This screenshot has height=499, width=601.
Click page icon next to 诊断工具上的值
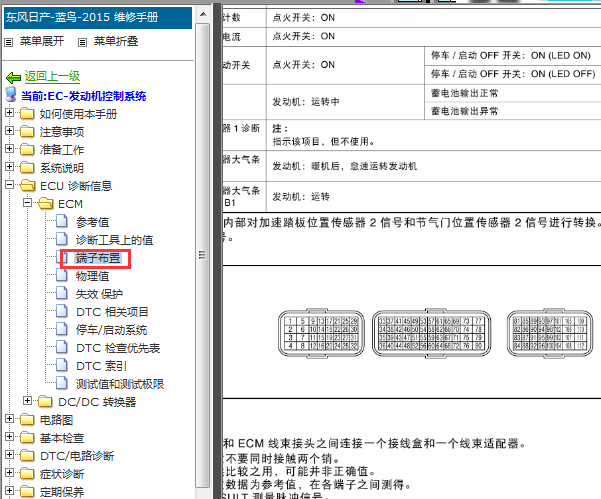coord(62,239)
